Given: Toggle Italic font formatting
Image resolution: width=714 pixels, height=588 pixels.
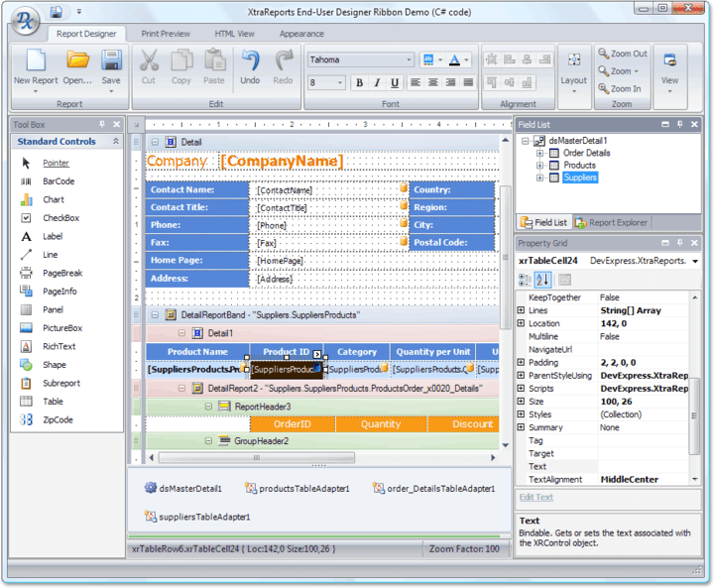Looking at the screenshot, I should (377, 83).
